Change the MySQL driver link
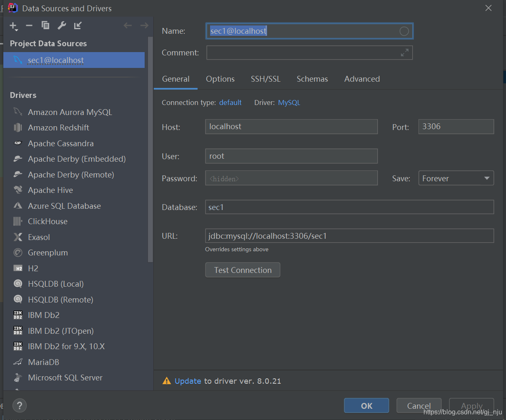Screen dimensions: 506x420 point(289,102)
